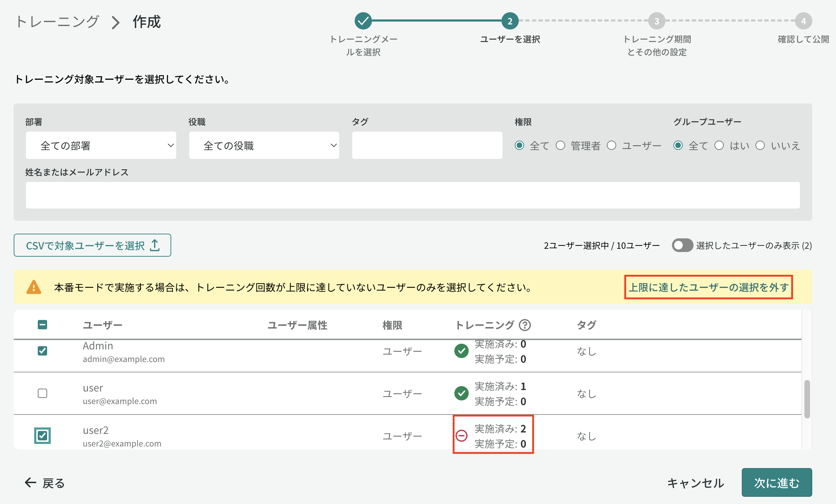Click the back arrow icon beside 戻る

click(31, 482)
